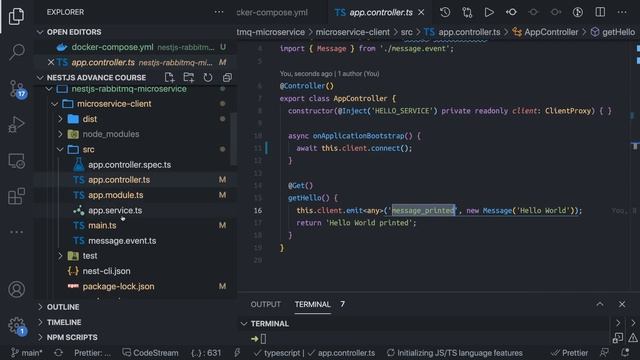
Task: Open file timeline history icon in editor toolbar
Action: click(445, 12)
